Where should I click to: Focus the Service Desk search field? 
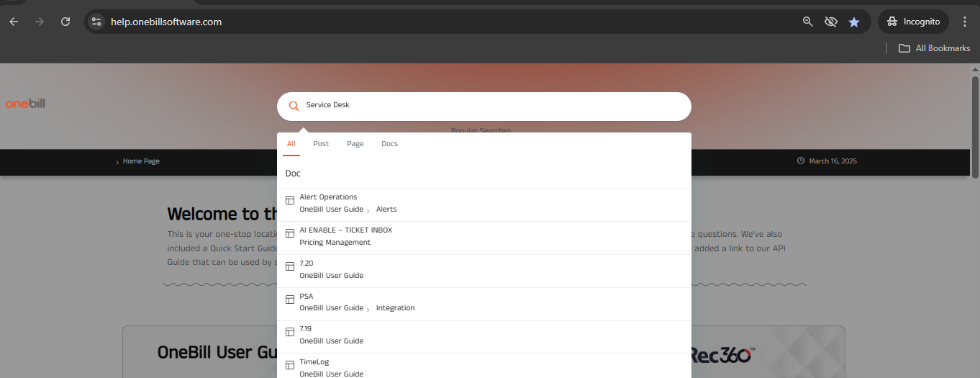[484, 106]
